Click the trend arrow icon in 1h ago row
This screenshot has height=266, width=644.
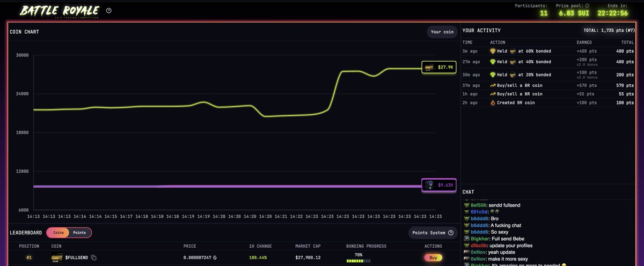pos(493,94)
